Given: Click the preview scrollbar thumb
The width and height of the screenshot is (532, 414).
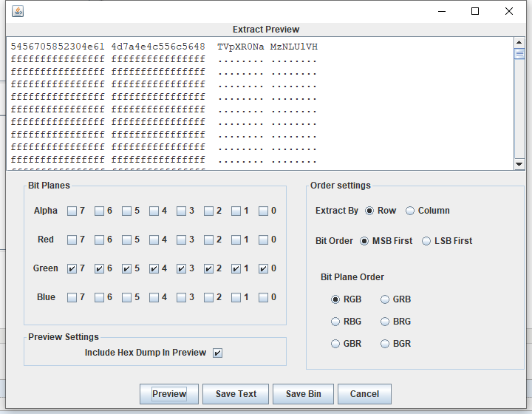Looking at the screenshot, I should coord(519,54).
